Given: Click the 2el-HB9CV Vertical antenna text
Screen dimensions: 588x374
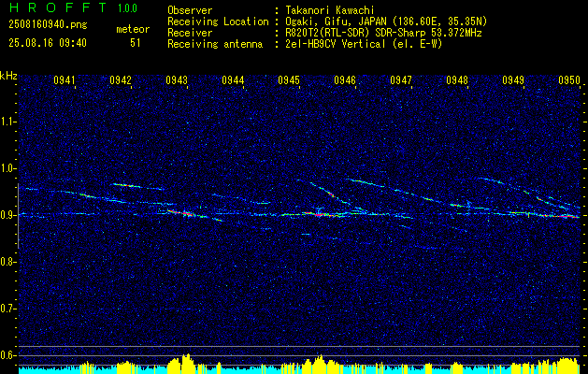Looking at the screenshot, I should pyautogui.click(x=364, y=44).
